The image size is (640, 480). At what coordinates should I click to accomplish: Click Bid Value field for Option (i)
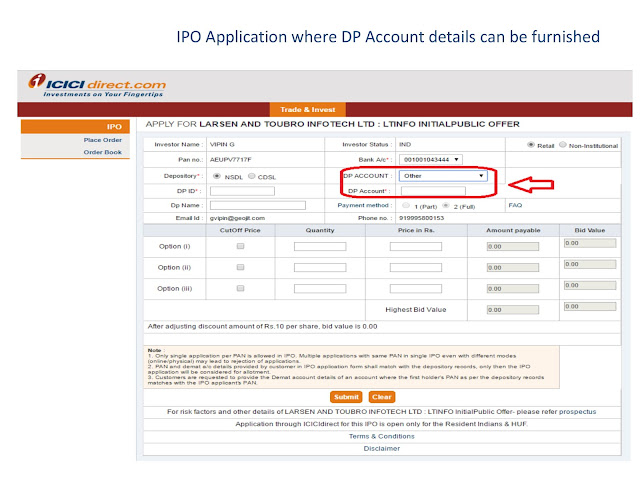(x=590, y=243)
